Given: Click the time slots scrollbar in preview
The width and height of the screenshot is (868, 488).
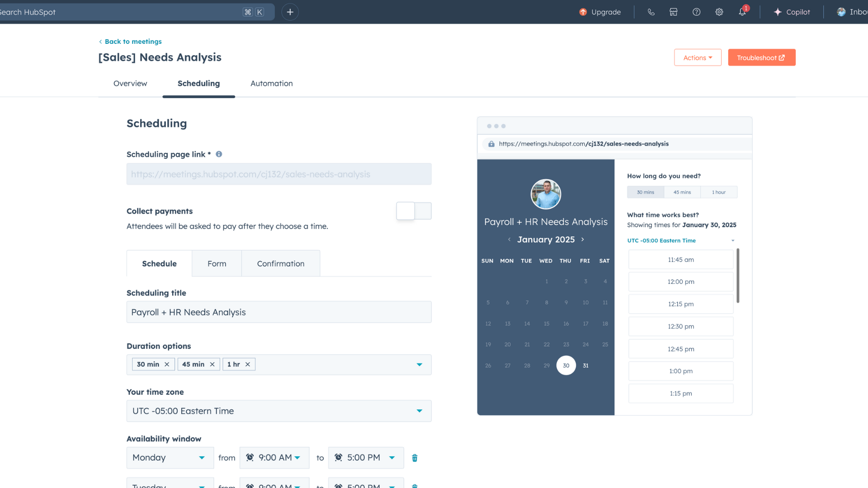Looking at the screenshot, I should pyautogui.click(x=738, y=276).
